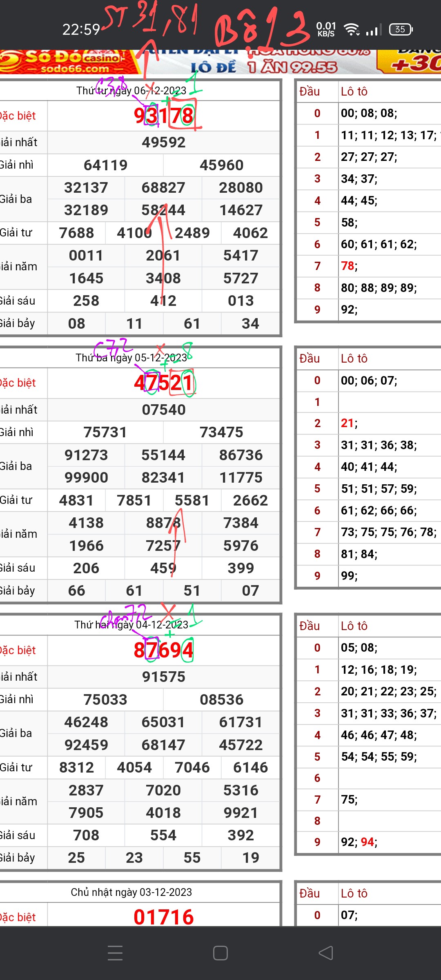
Task: Tap the Wi-Fi status icon
Action: tap(351, 29)
